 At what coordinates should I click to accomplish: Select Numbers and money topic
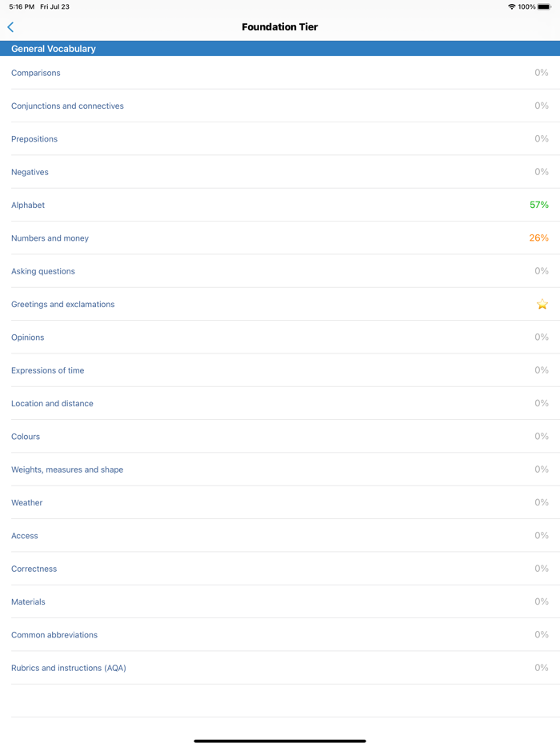(x=50, y=238)
